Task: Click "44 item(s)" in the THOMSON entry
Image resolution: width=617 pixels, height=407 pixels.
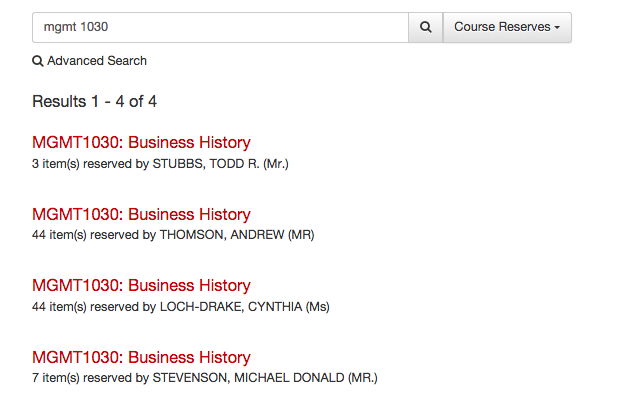Action: click(x=59, y=235)
